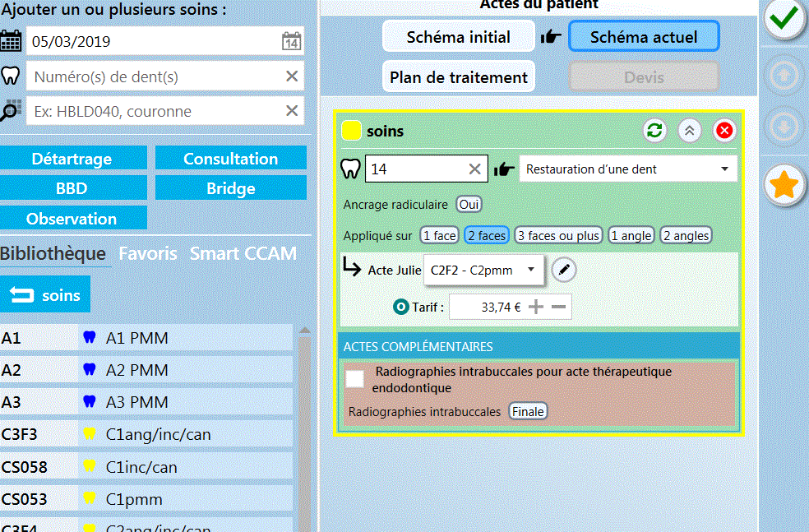Switch to the Favoris tab
The height and width of the screenshot is (532, 809).
[x=148, y=254]
